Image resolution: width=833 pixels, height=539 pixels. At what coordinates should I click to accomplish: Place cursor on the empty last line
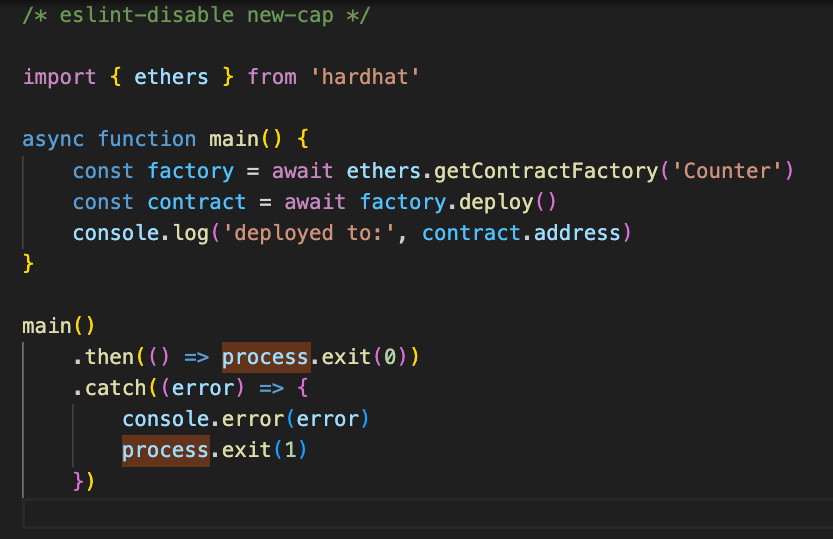400,514
